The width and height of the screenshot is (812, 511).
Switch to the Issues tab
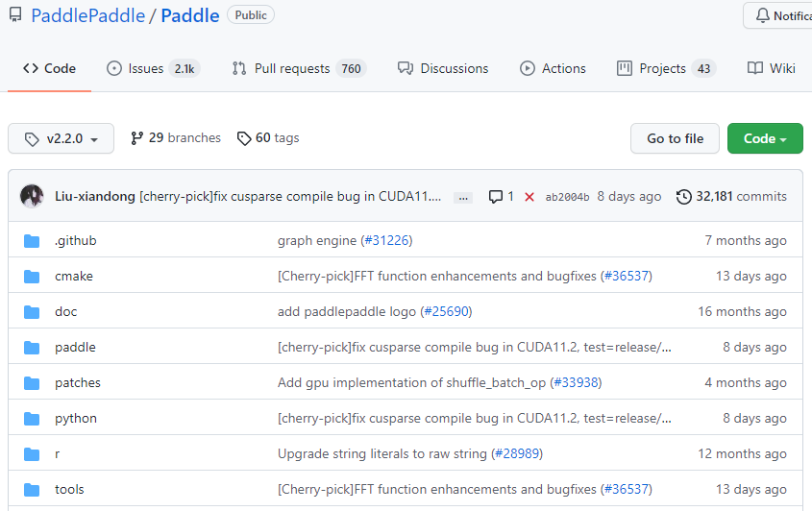153,68
